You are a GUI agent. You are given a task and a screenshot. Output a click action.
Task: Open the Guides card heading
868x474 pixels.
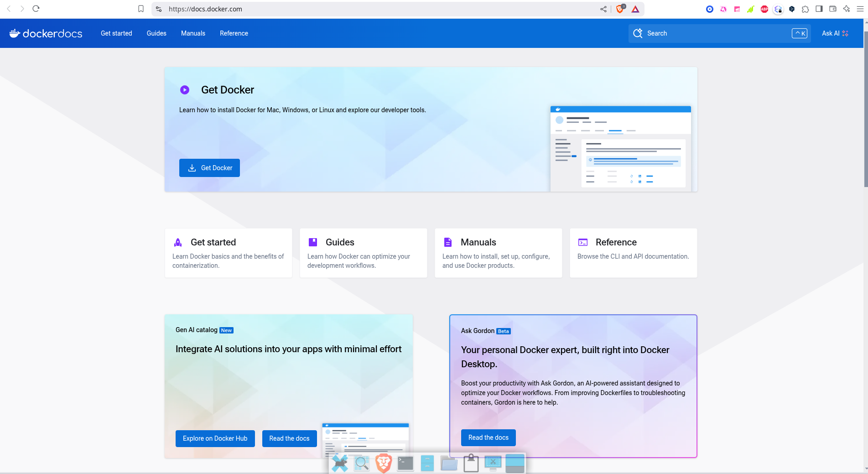340,242
